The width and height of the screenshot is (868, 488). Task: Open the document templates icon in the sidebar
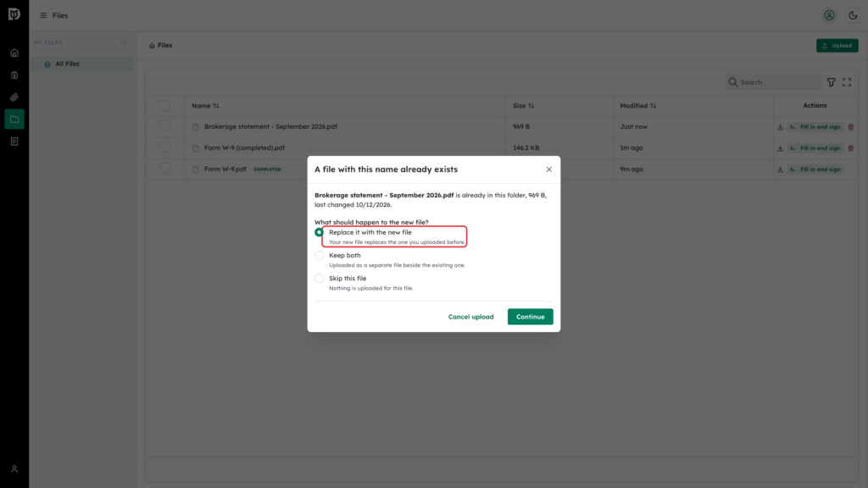pyautogui.click(x=14, y=141)
